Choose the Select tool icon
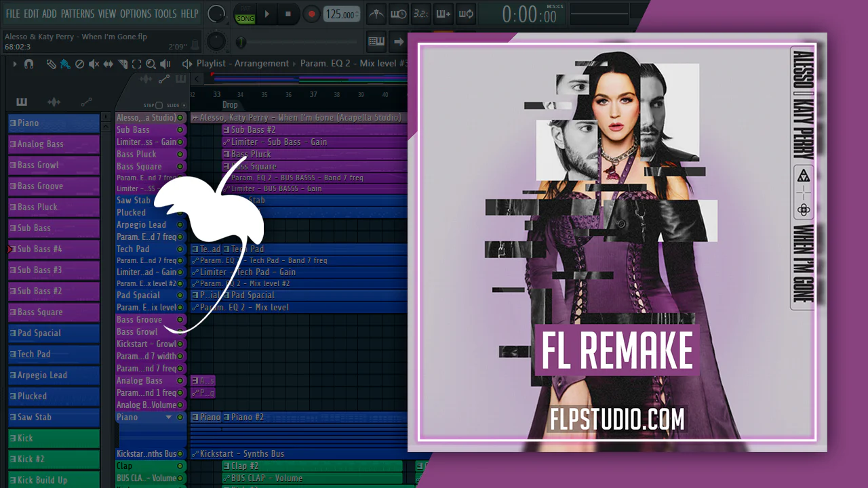The width and height of the screenshot is (868, 488). coord(137,64)
